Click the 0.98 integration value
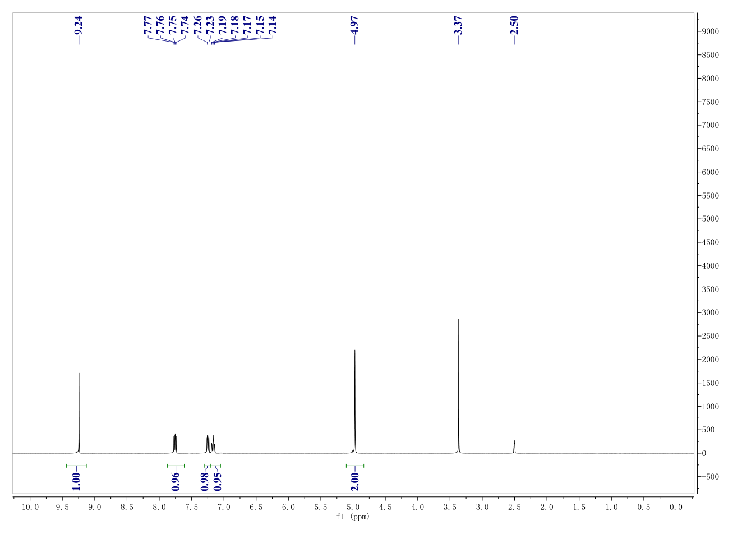Image resolution: width=756 pixels, height=534 pixels. 205,481
